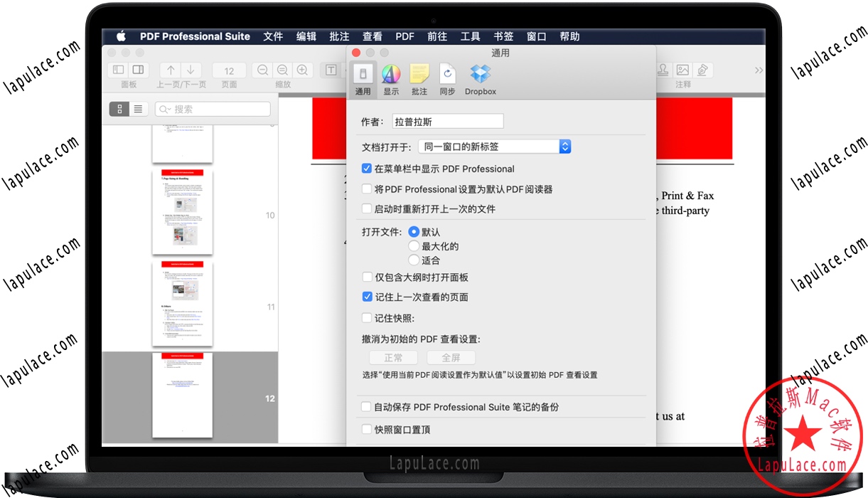868x498 pixels.
Task: Select the pen signature tool
Action: coord(703,70)
